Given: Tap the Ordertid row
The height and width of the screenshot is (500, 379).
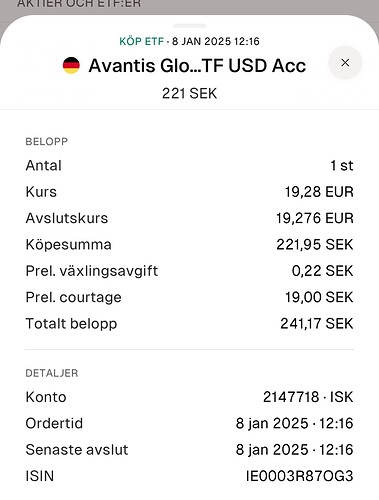Looking at the screenshot, I should 189,423.
